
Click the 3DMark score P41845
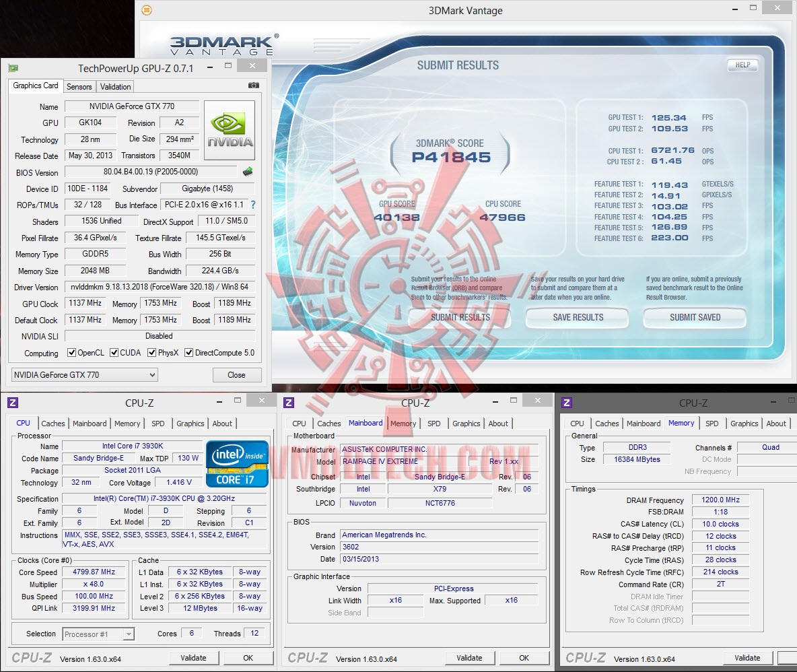[451, 157]
